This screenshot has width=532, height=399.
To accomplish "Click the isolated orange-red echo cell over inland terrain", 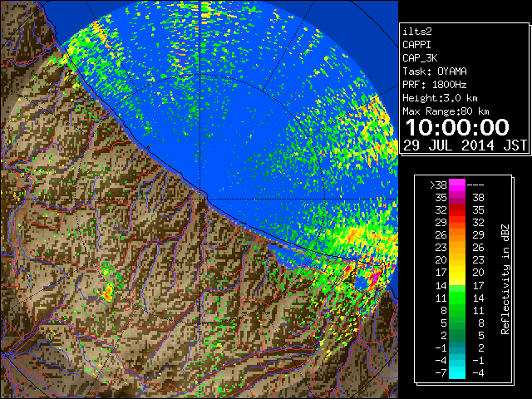I will (x=108, y=293).
